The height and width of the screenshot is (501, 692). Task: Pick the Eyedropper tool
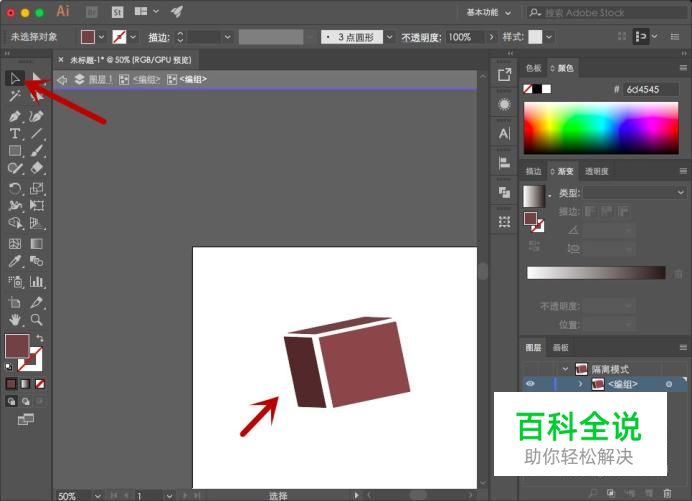[15, 261]
